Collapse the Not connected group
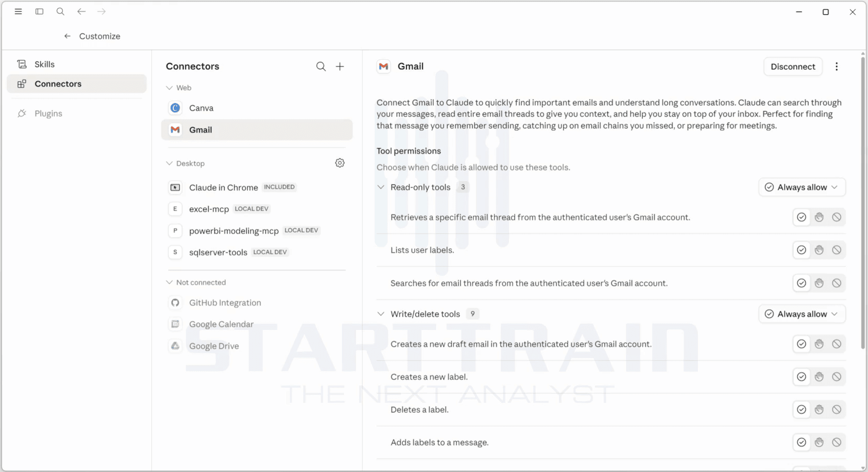 pos(169,283)
